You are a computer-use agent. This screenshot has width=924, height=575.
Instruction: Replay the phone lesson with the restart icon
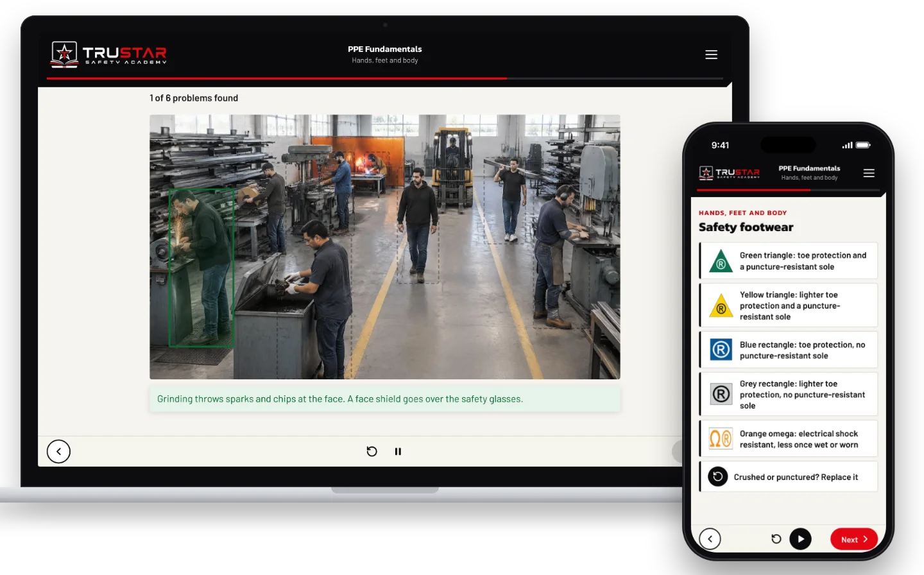(x=776, y=539)
